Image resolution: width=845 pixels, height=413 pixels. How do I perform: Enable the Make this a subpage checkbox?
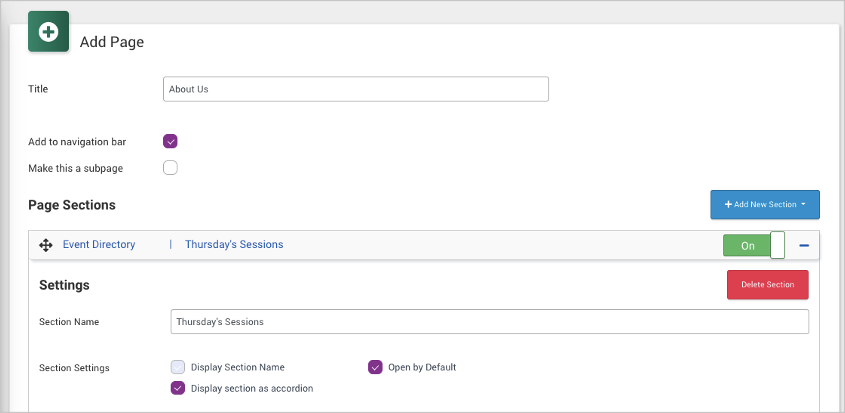point(170,167)
